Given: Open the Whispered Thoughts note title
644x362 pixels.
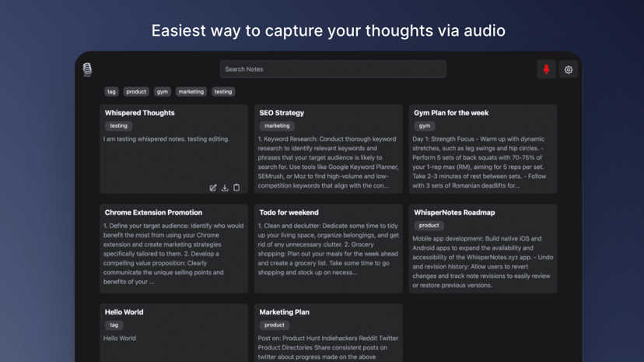Looking at the screenshot, I should (140, 113).
